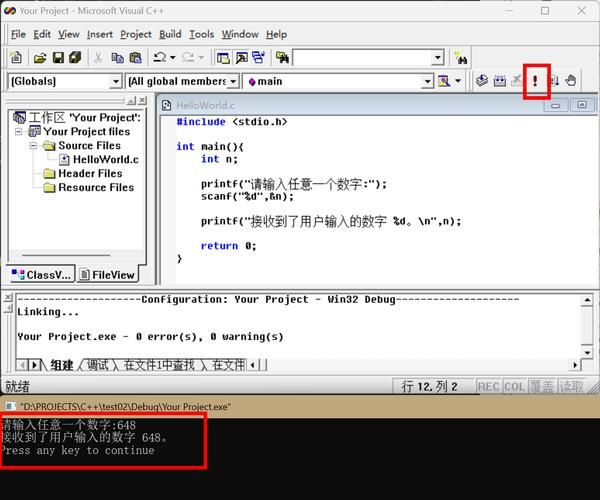Click the COL status bar indicator
This screenshot has height=500, width=600.
(514, 386)
